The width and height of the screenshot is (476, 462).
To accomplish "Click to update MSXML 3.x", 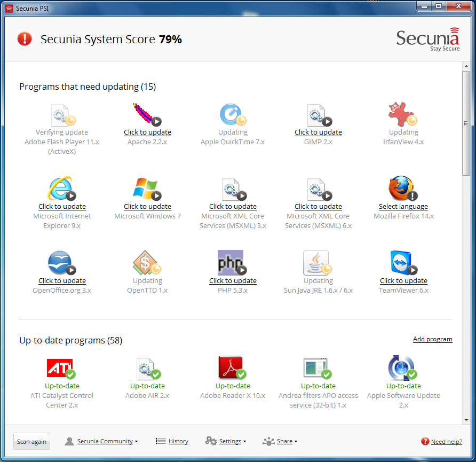I will point(233,206).
